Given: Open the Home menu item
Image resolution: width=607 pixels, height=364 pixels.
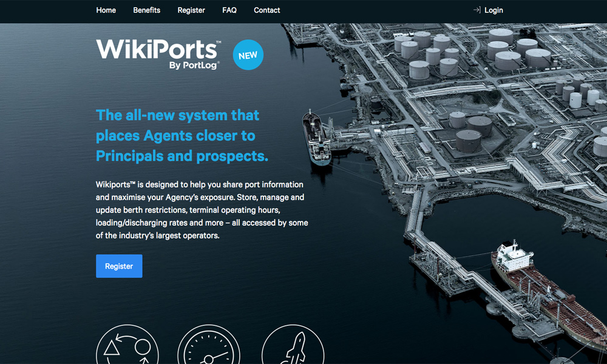Looking at the screenshot, I should pyautogui.click(x=106, y=10).
